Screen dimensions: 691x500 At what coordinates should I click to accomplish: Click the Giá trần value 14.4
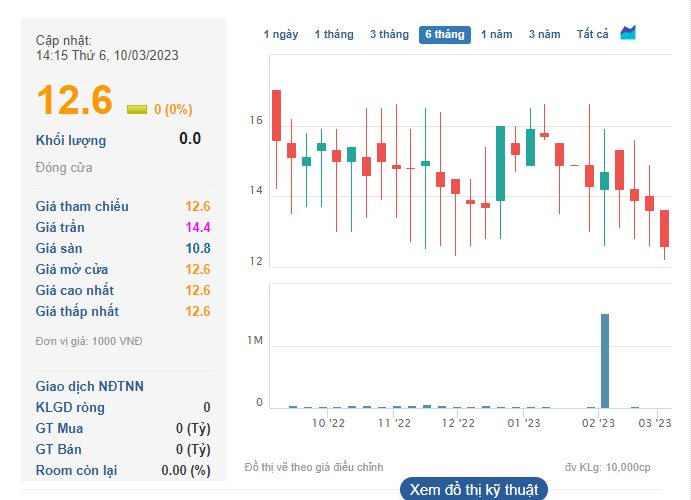[198, 227]
